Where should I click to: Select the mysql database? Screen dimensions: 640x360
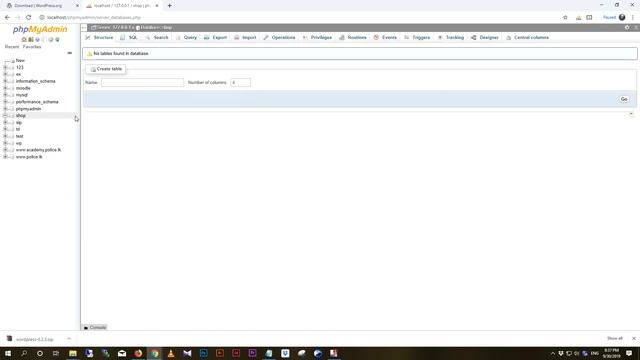pos(22,95)
